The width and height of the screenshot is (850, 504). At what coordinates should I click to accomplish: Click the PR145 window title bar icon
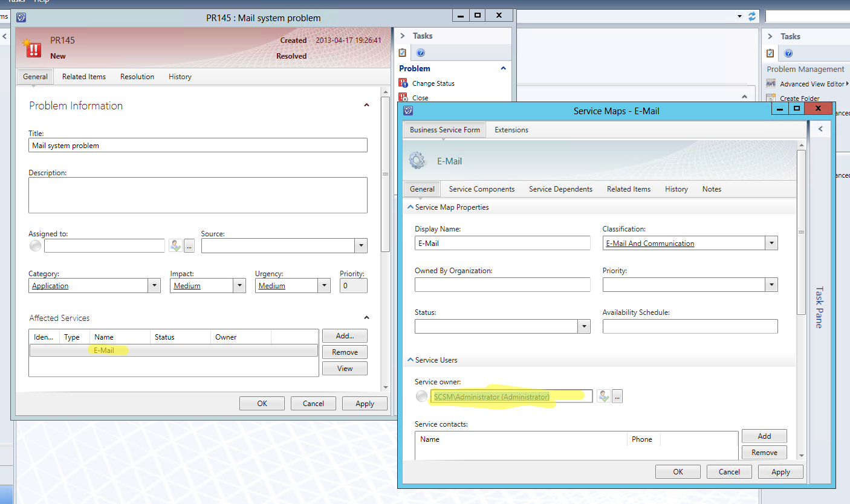coord(21,18)
